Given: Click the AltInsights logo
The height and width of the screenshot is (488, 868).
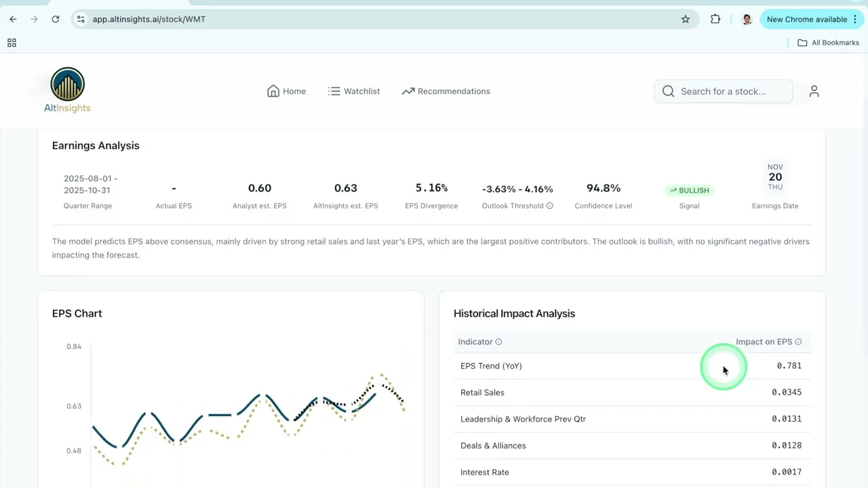Looking at the screenshot, I should 67,90.
